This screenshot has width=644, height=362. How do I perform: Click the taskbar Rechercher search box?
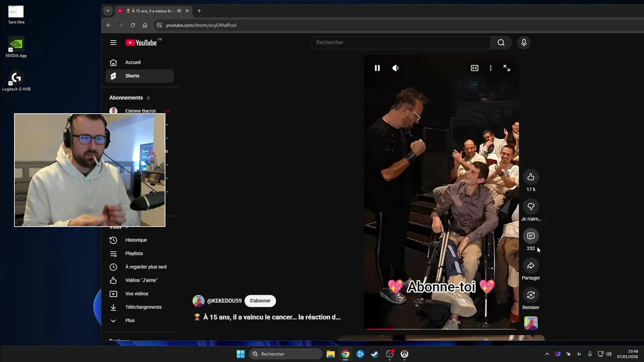point(286,354)
